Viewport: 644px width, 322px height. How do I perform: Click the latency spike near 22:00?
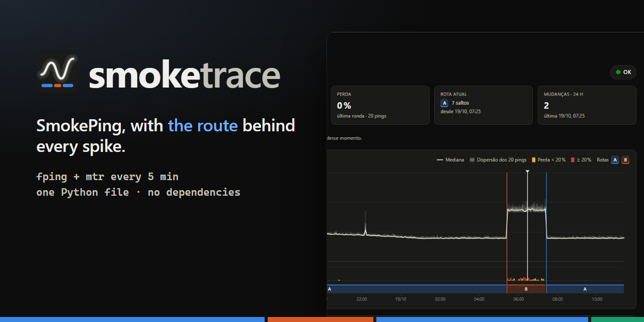click(x=365, y=224)
